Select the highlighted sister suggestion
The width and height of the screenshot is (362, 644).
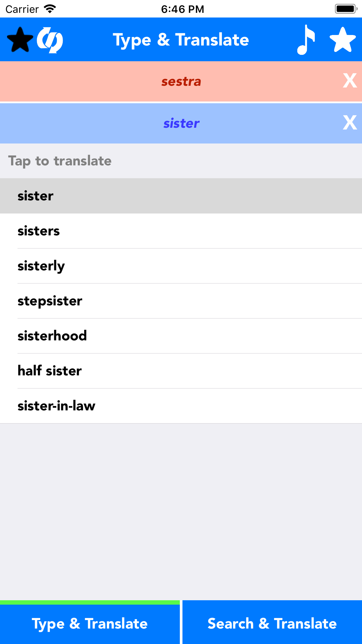pyautogui.click(x=181, y=196)
